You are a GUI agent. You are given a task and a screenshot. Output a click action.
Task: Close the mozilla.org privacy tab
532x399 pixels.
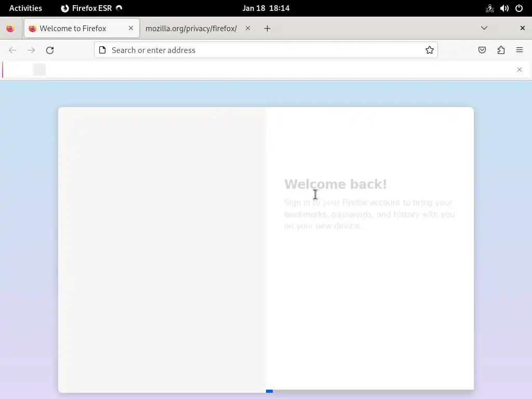click(x=248, y=28)
